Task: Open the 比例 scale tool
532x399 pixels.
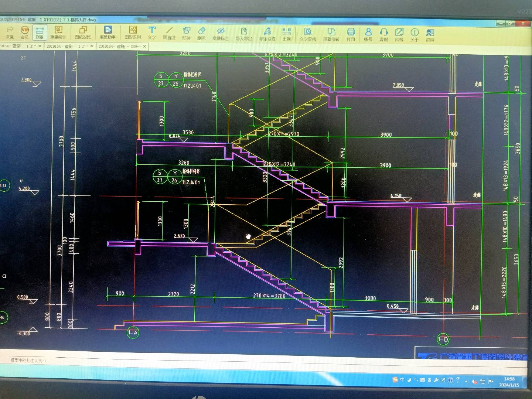Action: 287,34
